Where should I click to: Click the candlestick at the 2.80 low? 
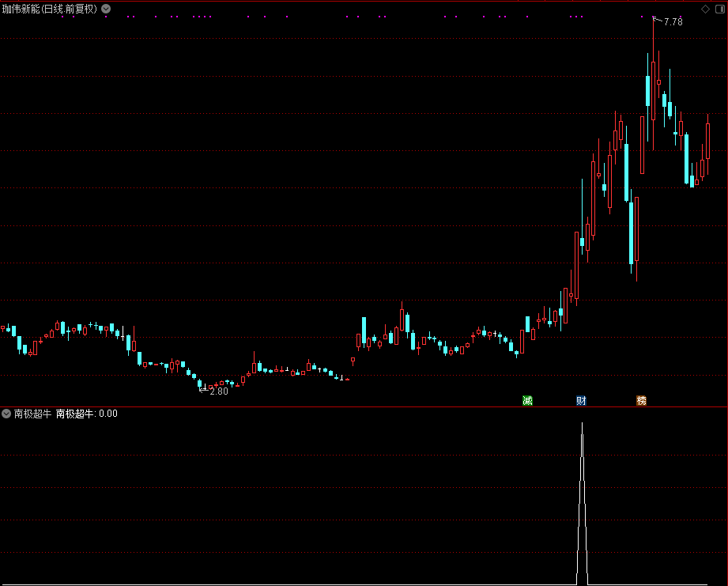(200, 384)
